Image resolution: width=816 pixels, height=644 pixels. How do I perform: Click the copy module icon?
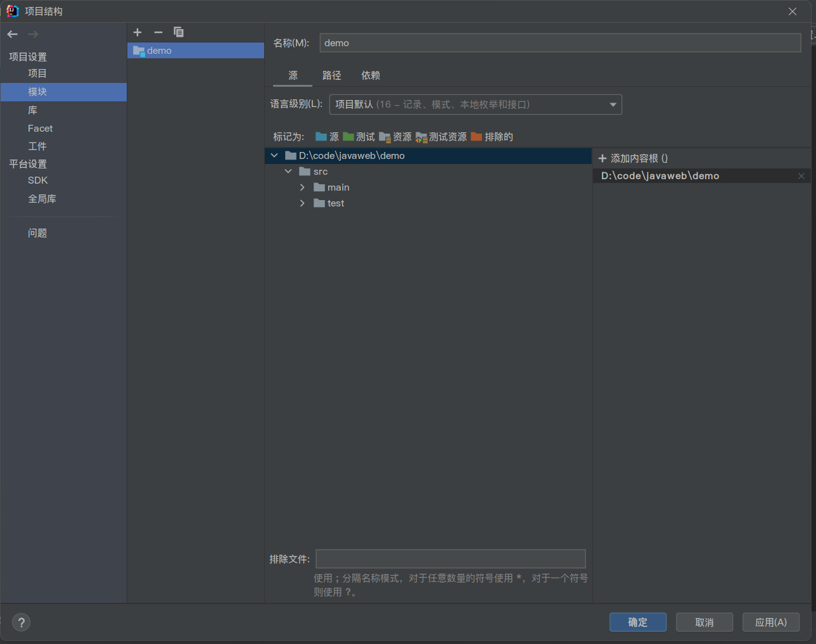click(x=179, y=32)
